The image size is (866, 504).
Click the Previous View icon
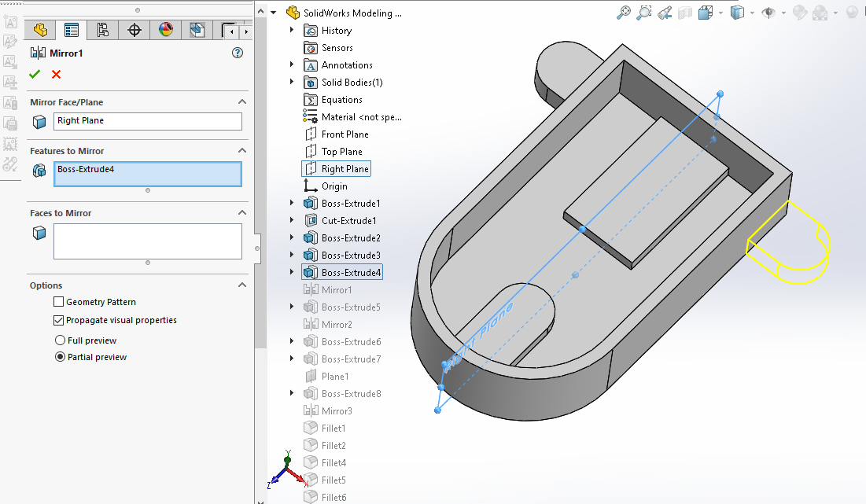665,13
